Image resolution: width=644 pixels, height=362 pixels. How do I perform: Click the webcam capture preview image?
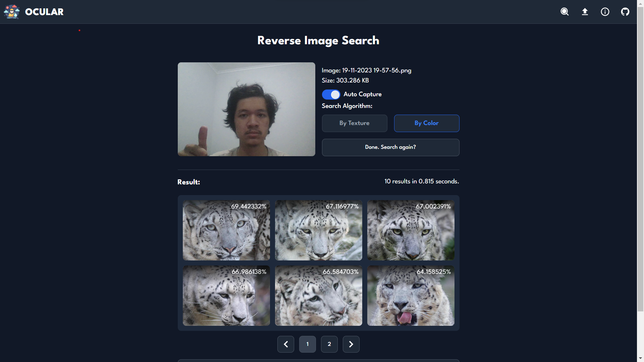point(246,109)
